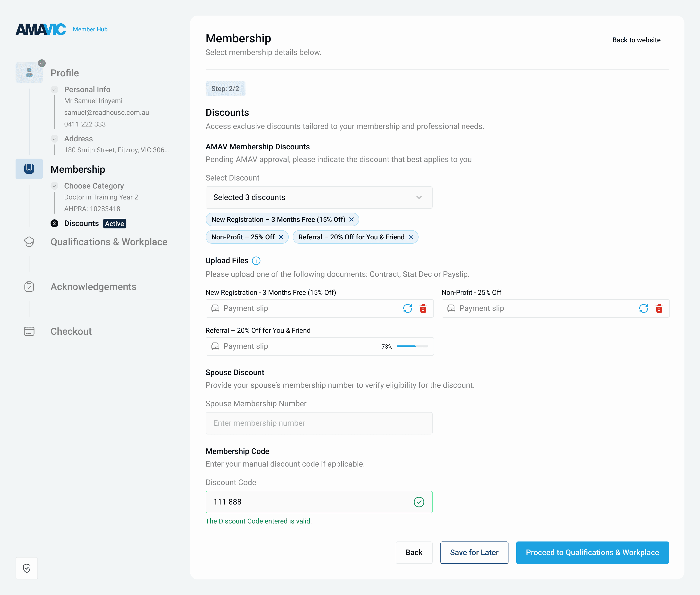The height and width of the screenshot is (595, 700).
Task: Select Choose Category in sidebar
Action: tap(94, 186)
